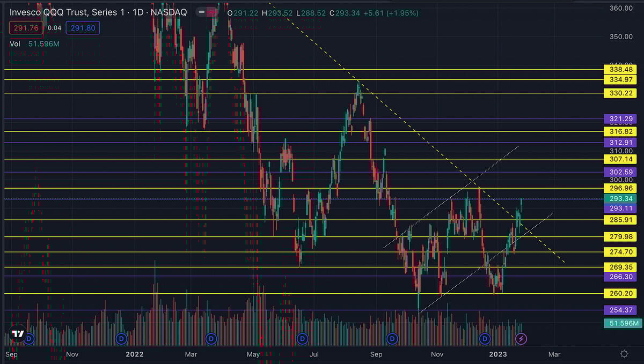Click the 2022 label on time axis
This screenshot has height=364, width=644.
[x=136, y=354]
